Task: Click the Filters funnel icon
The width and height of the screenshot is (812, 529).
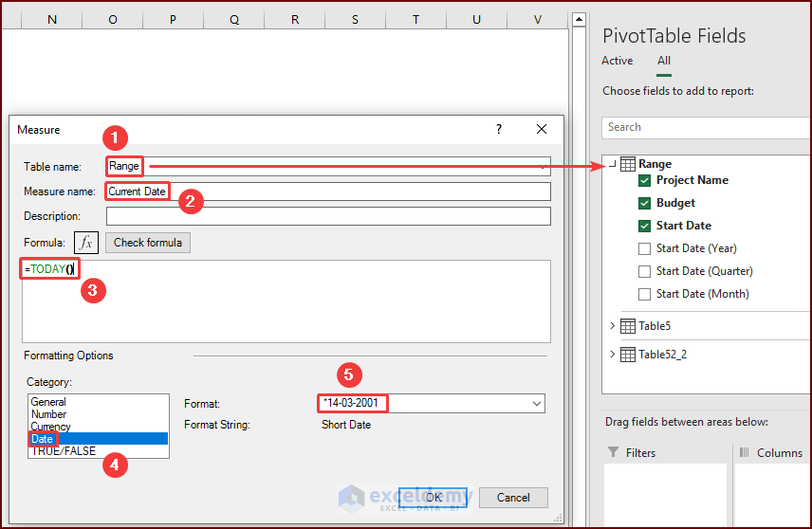Action: [x=613, y=452]
